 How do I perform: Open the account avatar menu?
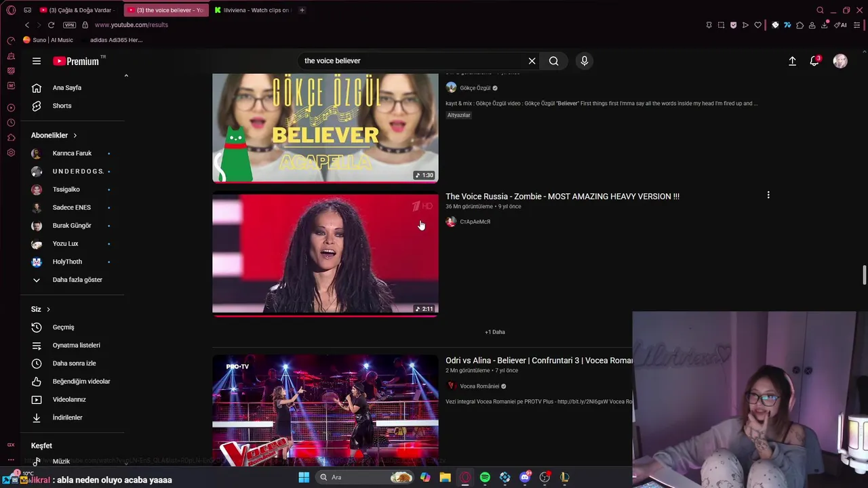tap(840, 61)
